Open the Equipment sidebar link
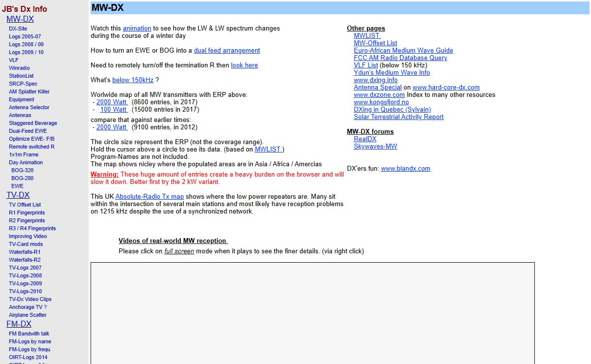The height and width of the screenshot is (364, 591). [x=22, y=99]
